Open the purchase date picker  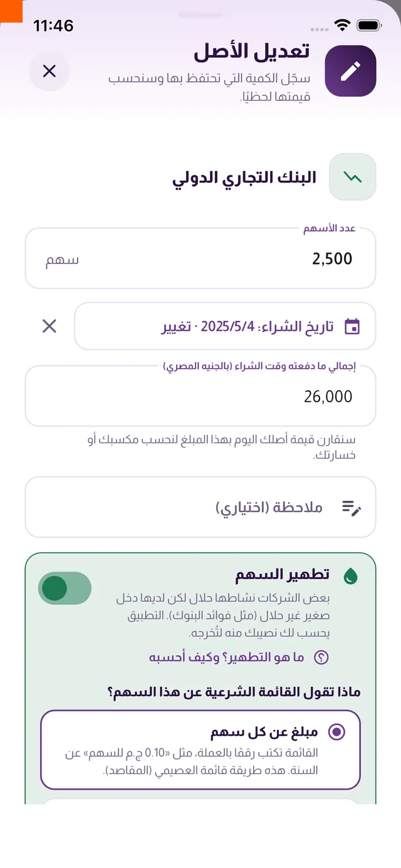pyautogui.click(x=225, y=326)
